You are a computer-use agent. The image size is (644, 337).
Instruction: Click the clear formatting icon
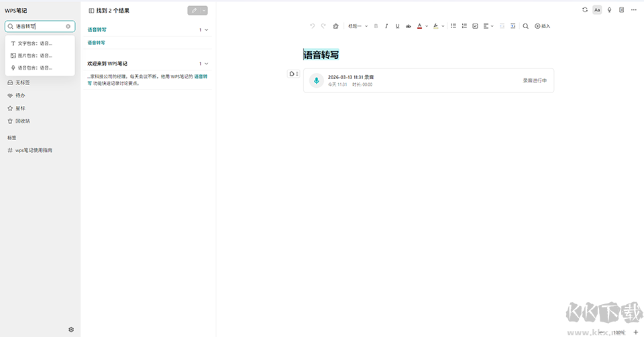pos(335,26)
